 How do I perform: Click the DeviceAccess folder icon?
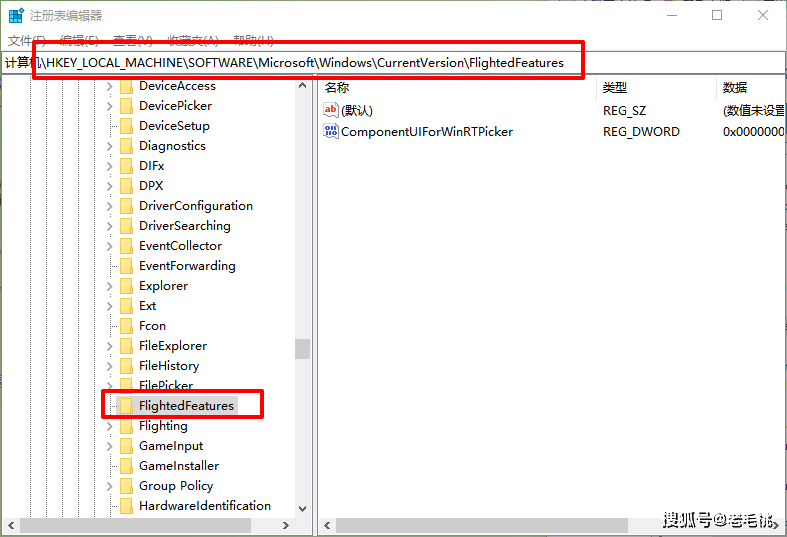[126, 86]
